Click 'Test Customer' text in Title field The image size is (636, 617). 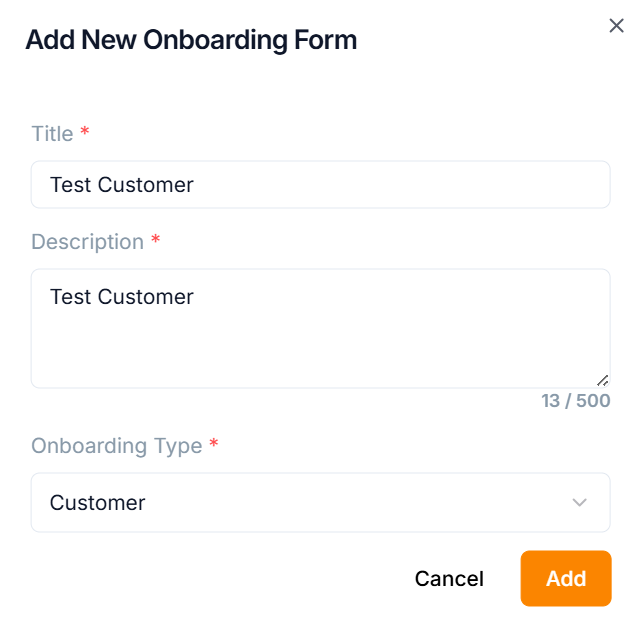pyautogui.click(x=121, y=185)
